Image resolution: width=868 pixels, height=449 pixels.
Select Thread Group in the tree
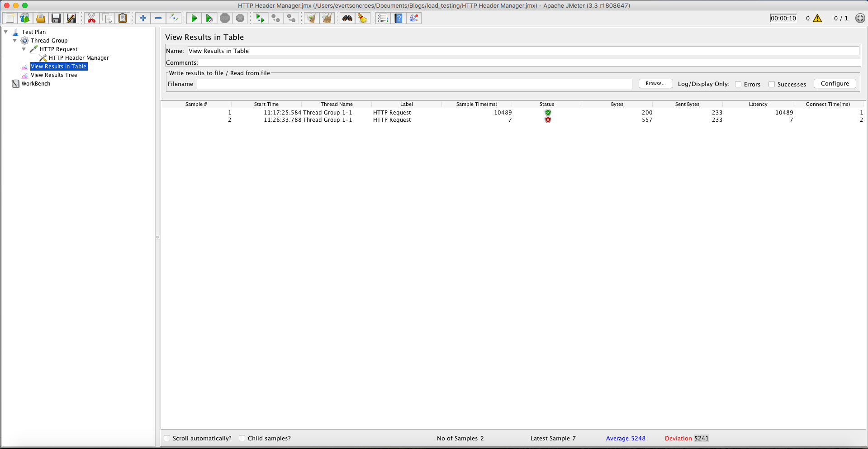point(49,41)
